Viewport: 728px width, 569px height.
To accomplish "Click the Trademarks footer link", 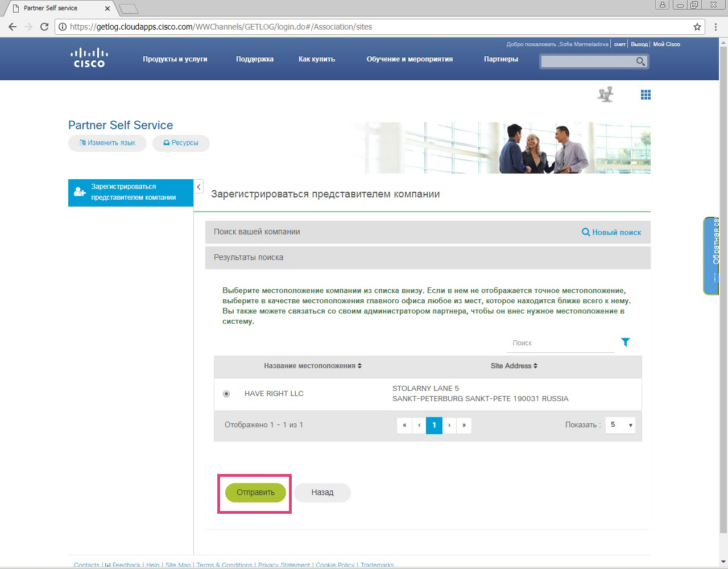I will click(377, 565).
